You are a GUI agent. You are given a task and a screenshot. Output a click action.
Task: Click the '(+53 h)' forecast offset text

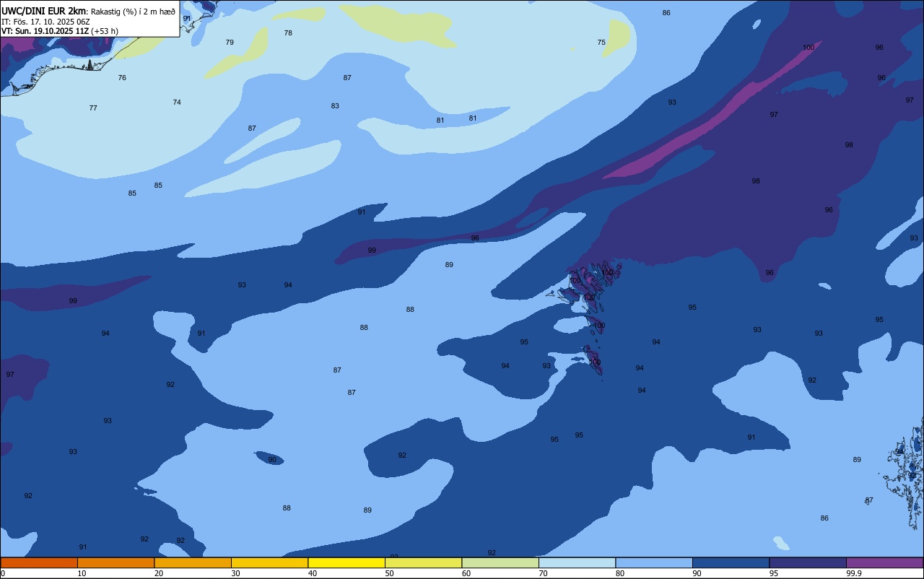[x=105, y=31]
